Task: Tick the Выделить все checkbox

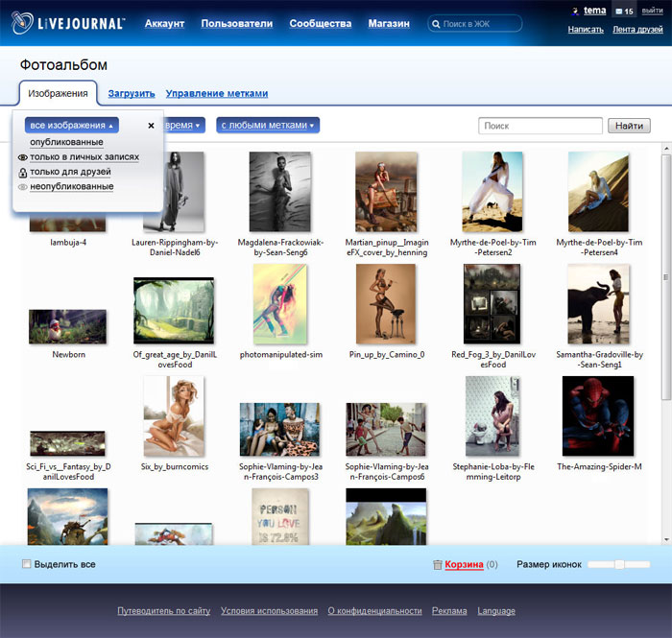Action: [x=27, y=564]
